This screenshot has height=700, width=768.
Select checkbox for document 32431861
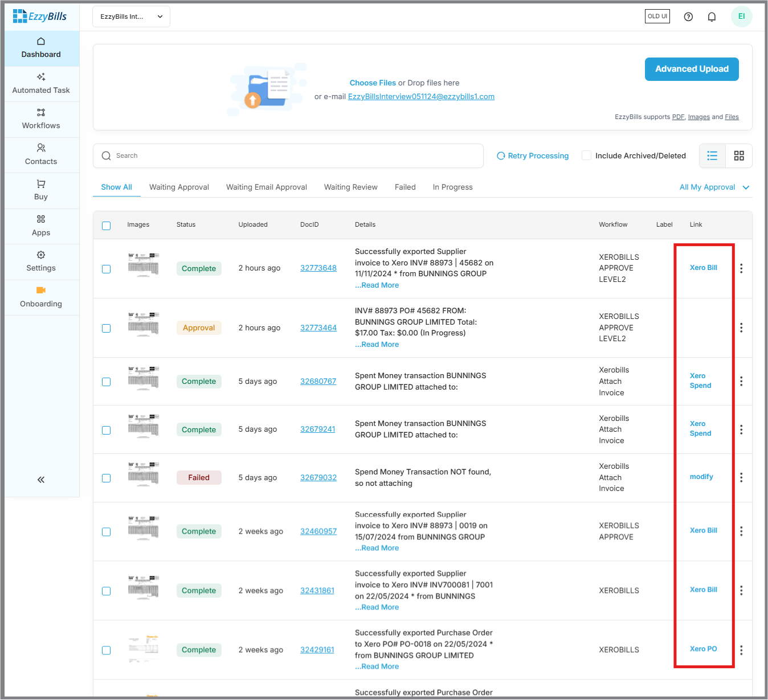(106, 591)
